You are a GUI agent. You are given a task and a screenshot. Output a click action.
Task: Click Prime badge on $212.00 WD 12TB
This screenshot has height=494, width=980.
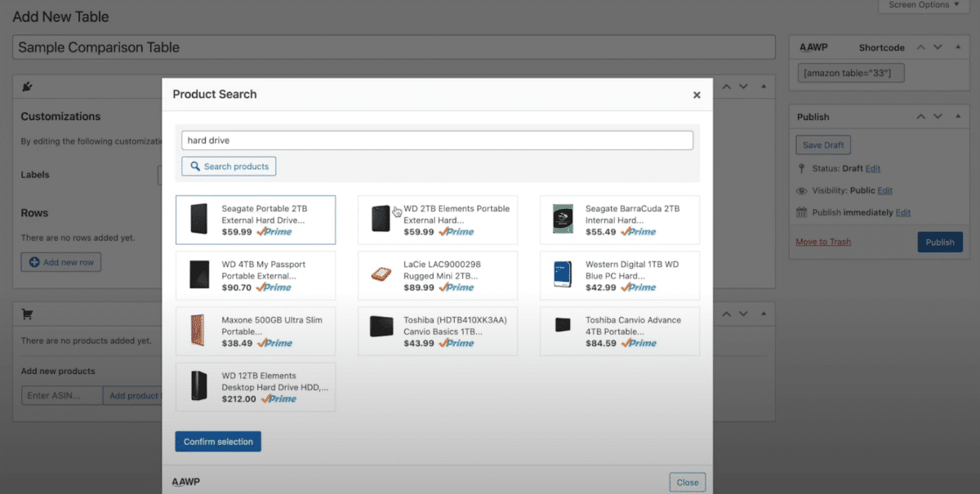coord(278,399)
